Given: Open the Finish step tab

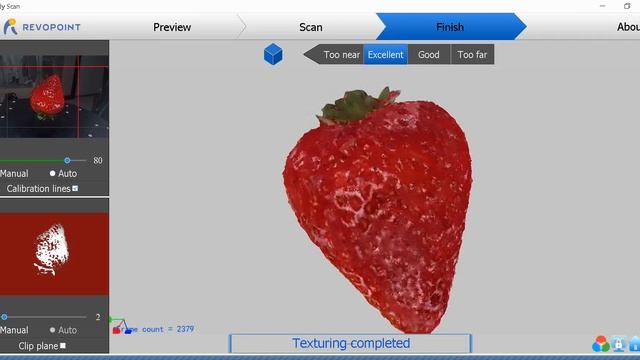Looking at the screenshot, I should click(x=450, y=27).
